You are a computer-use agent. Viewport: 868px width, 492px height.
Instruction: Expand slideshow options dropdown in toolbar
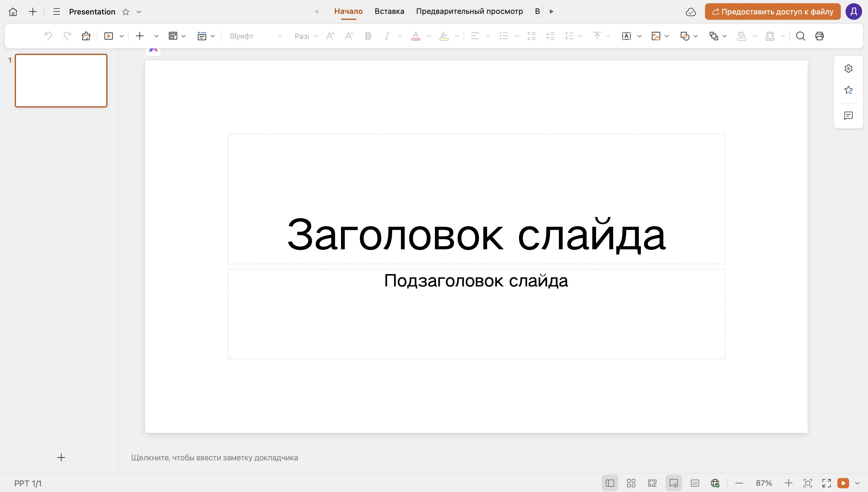pyautogui.click(x=122, y=36)
